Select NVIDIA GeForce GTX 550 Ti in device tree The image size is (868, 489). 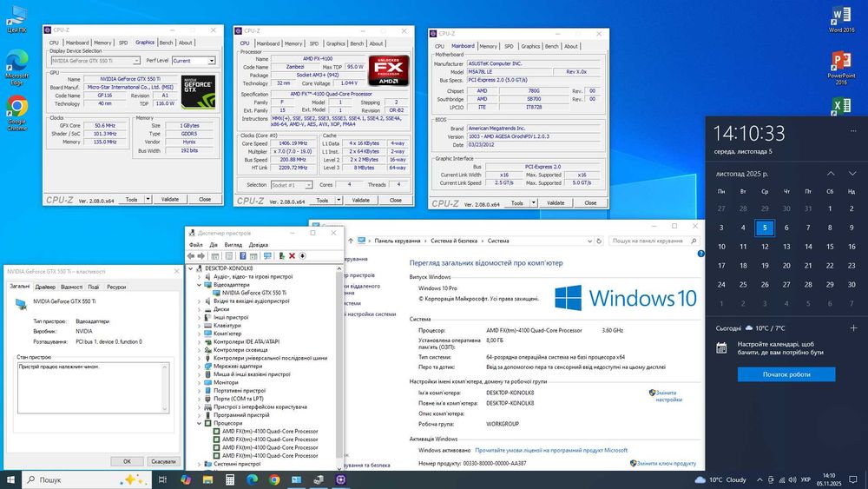[x=254, y=293]
